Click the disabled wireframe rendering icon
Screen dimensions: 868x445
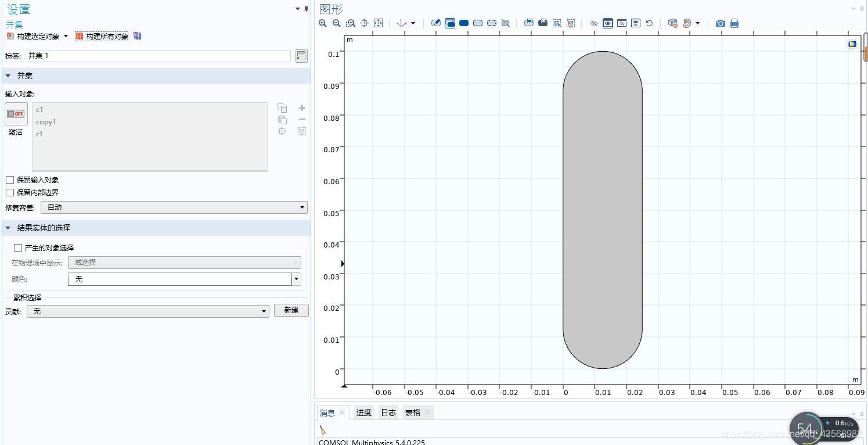[x=506, y=23]
